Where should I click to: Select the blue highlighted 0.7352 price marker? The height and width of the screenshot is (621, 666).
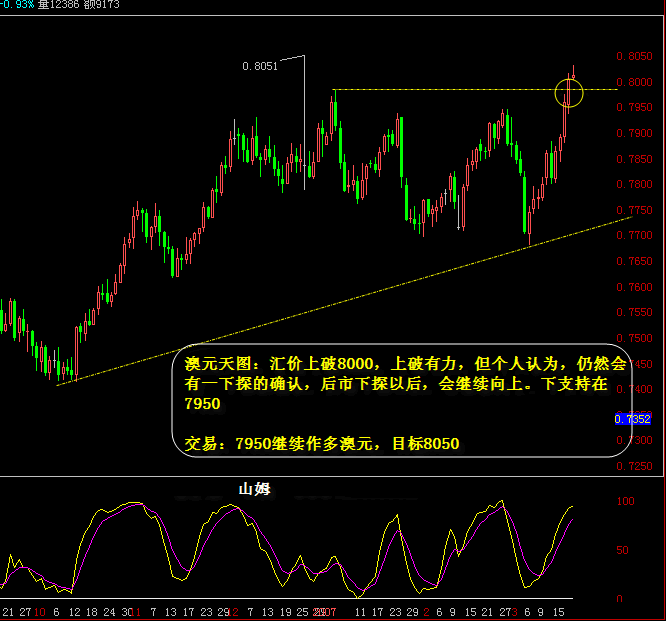pos(632,419)
